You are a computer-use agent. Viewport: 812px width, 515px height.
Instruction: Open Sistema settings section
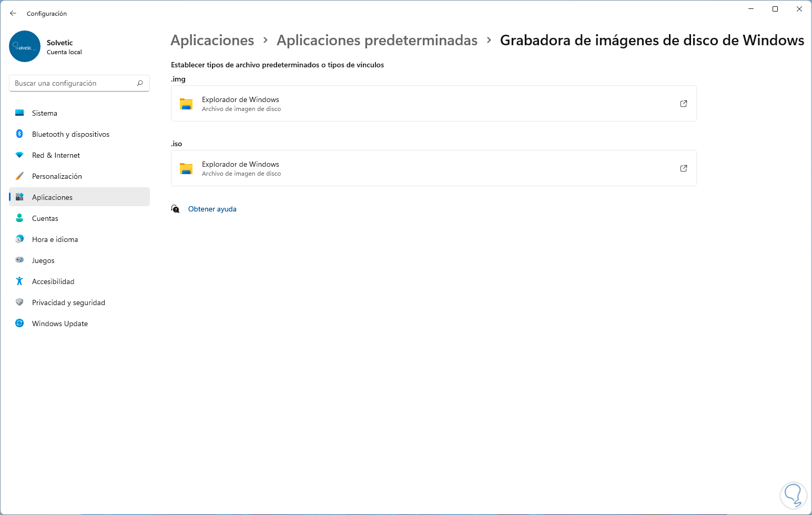79,113
